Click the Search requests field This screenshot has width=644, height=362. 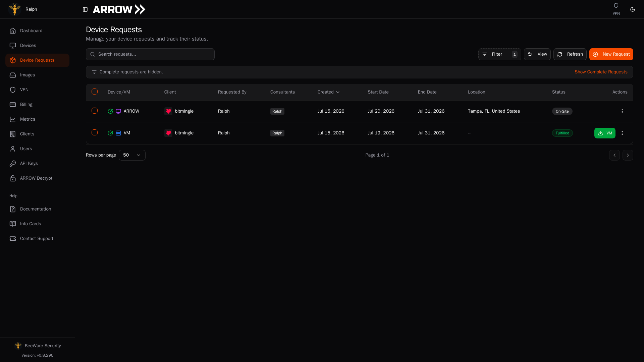pyautogui.click(x=150, y=54)
